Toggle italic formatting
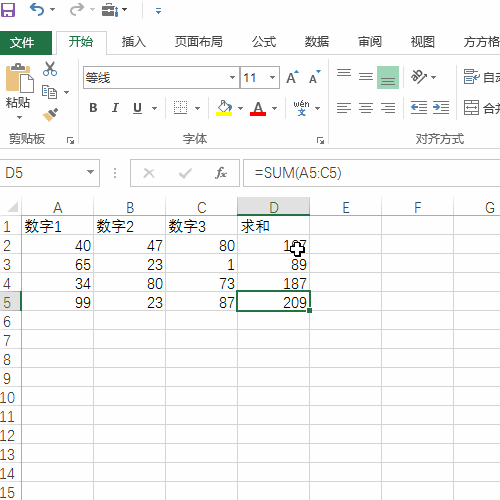This screenshot has height=500, width=500. tap(115, 108)
